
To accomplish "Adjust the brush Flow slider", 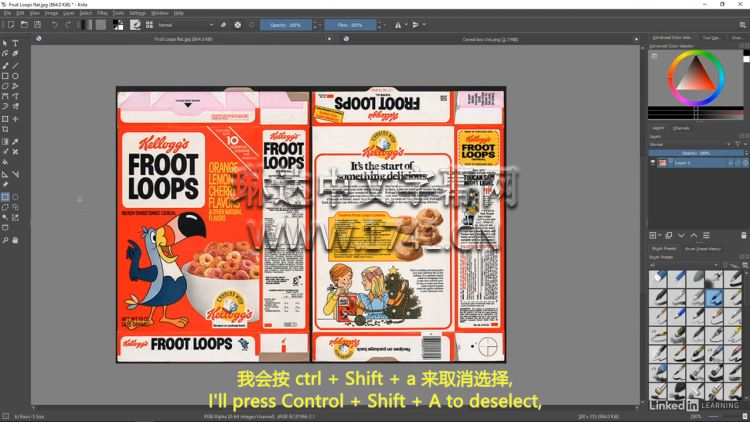I will (350, 25).
